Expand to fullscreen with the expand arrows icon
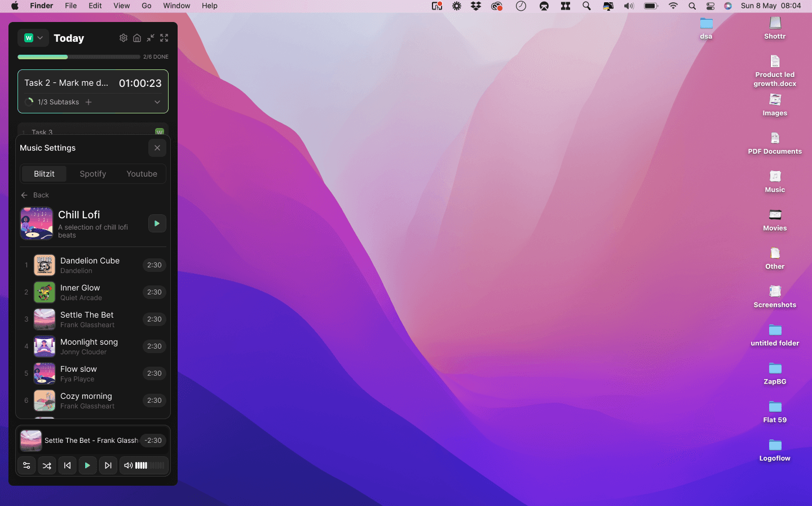Image resolution: width=812 pixels, height=506 pixels. [164, 38]
